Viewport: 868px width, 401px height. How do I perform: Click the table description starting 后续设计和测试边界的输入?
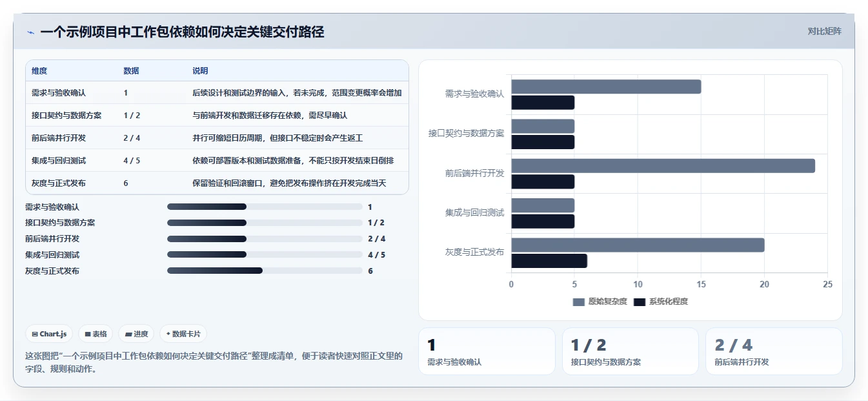click(297, 93)
